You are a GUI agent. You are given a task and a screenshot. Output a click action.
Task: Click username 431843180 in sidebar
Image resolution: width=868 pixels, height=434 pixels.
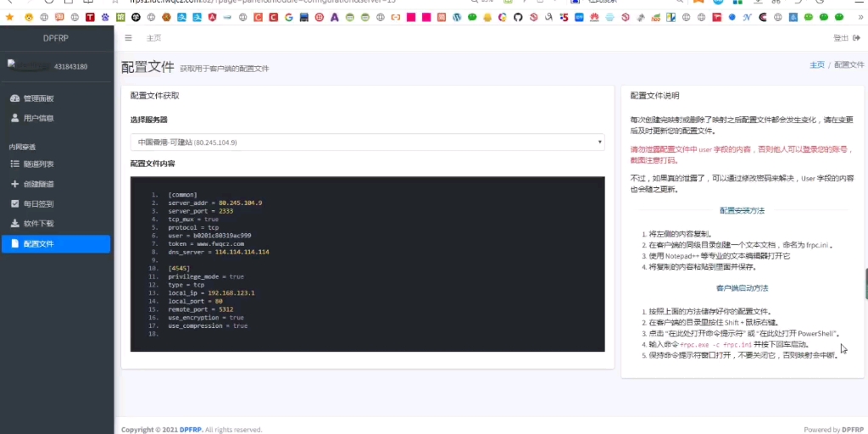(71, 66)
